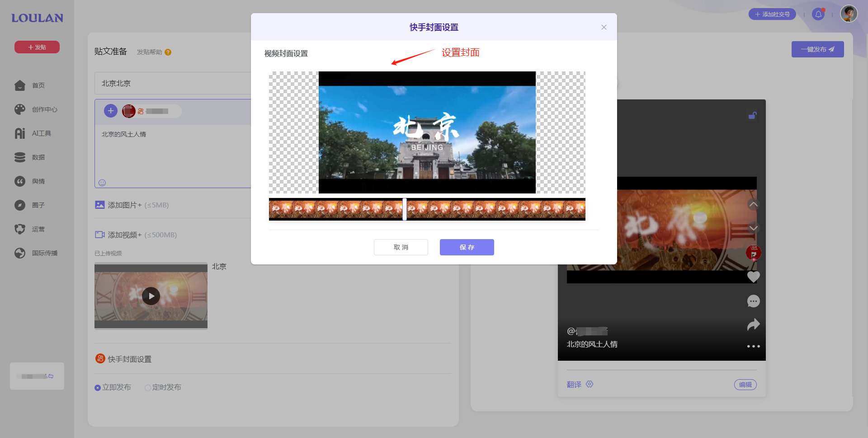Click the 创作中心 palette icon

20,109
